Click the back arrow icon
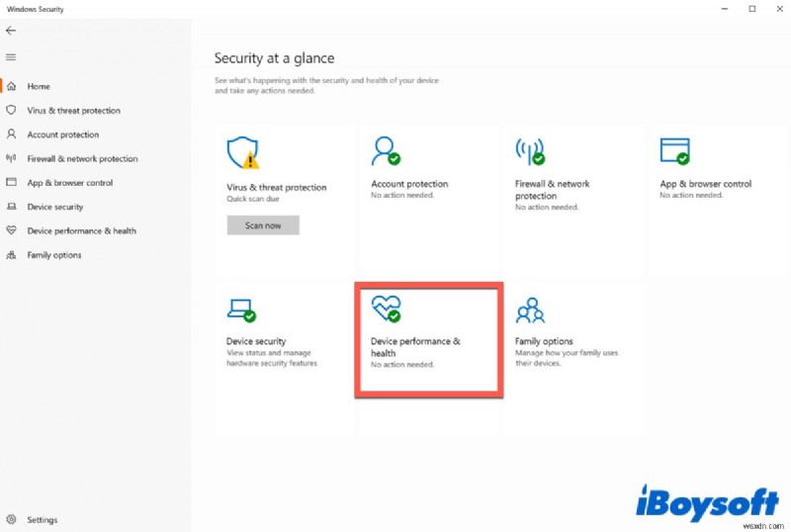This screenshot has height=532, width=791. point(11,31)
